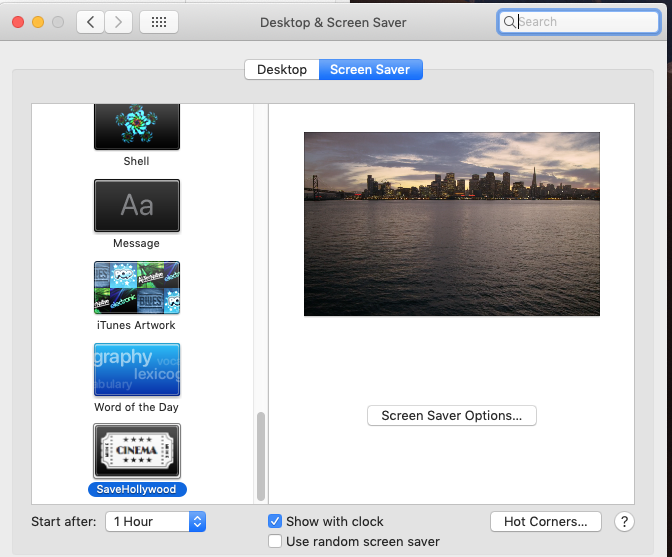Screen dimensions: 672x557
Task: Select the SaveHollywood cinema ticket icon
Action: tap(136, 451)
